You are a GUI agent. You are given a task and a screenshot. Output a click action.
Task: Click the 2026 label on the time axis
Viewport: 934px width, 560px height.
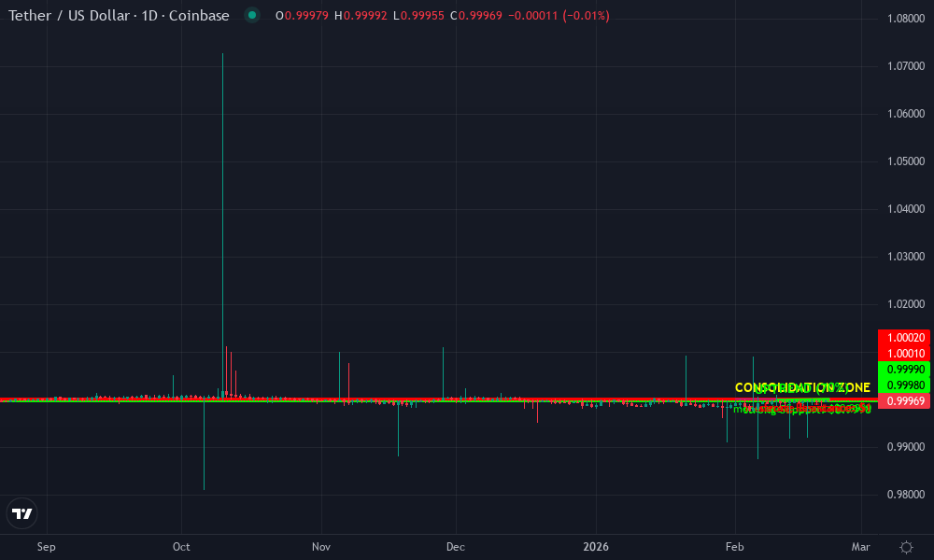coord(596,546)
